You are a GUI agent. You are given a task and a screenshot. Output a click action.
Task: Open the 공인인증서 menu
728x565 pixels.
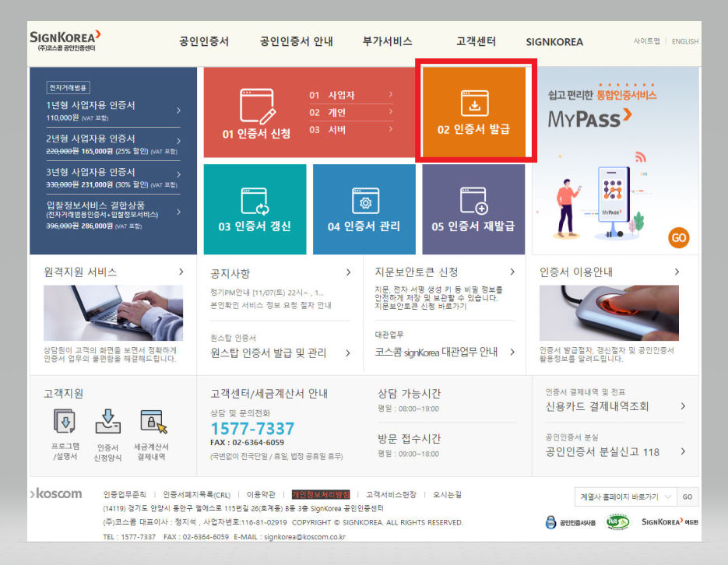(204, 41)
